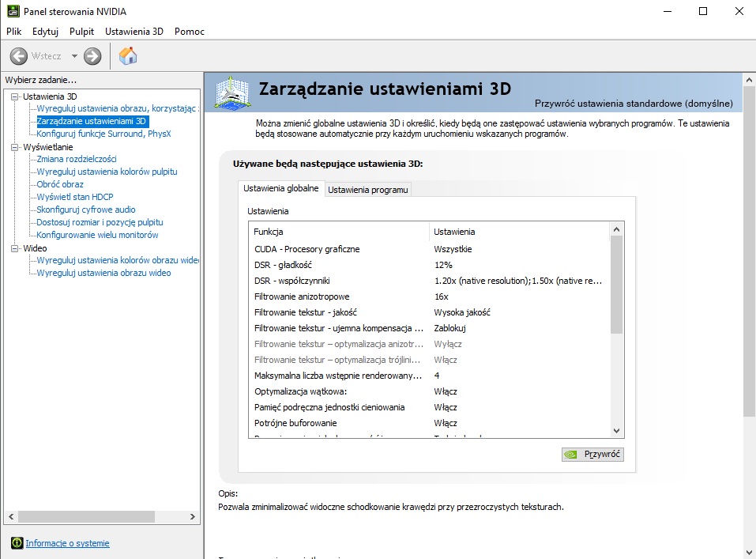Select Potrójne buforowanie row
This screenshot has width=756, height=559.
[x=430, y=423]
